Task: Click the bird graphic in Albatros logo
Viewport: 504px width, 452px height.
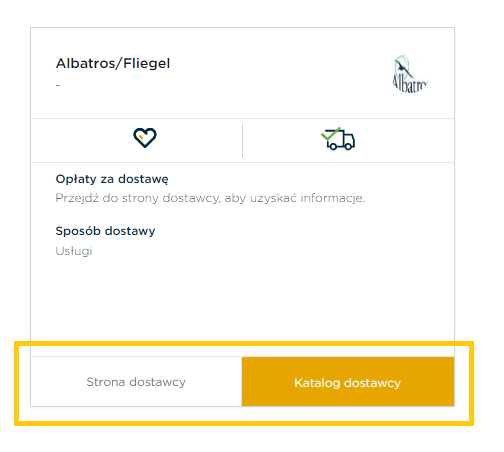Action: 403,66
